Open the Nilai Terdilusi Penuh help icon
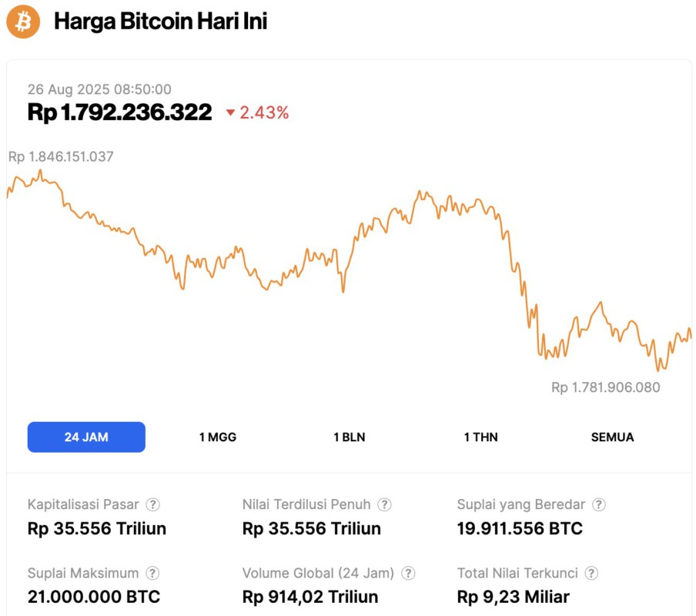 tap(384, 504)
